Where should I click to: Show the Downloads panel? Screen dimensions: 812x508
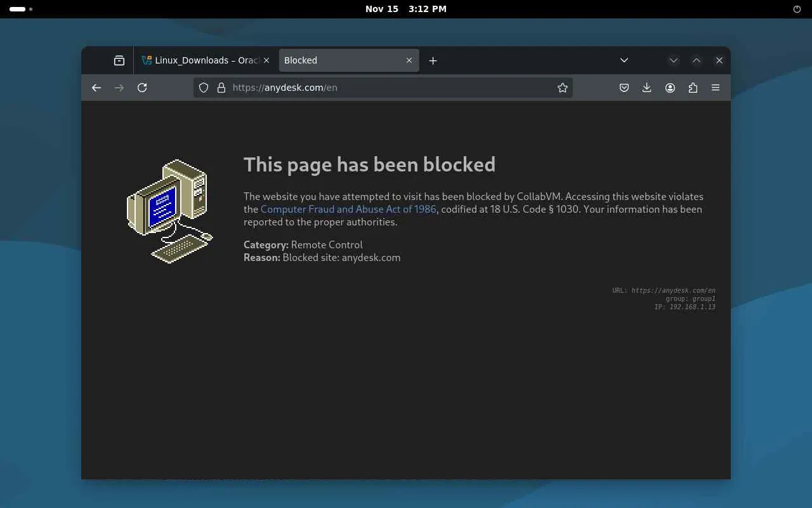coord(647,88)
